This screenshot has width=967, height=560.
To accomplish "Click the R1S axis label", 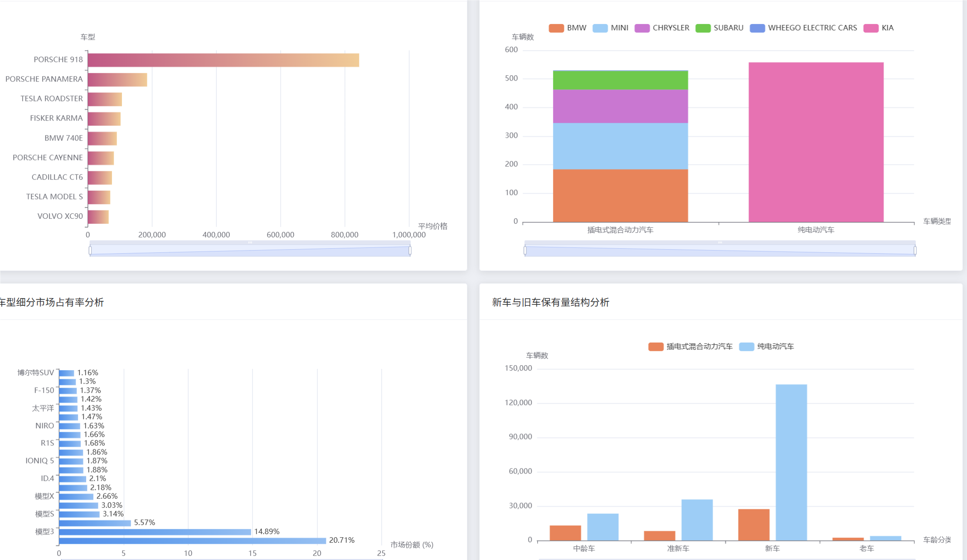I will 48,443.
